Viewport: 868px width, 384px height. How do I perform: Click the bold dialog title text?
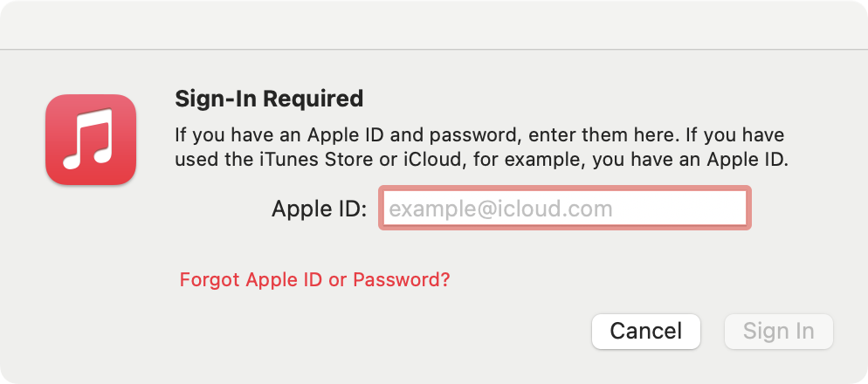click(x=269, y=98)
